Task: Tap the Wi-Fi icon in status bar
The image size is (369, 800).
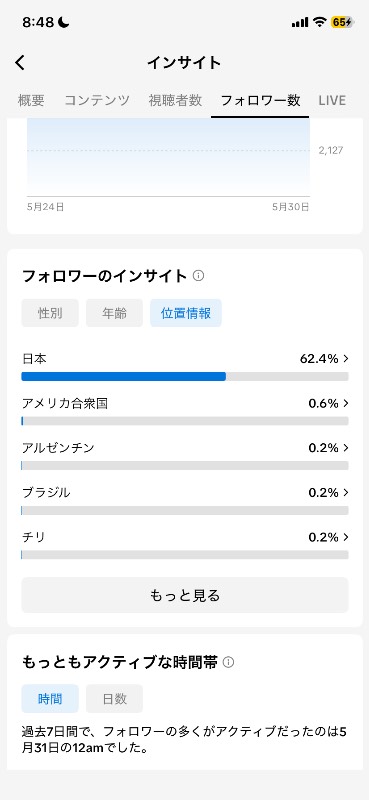Action: coord(320,22)
